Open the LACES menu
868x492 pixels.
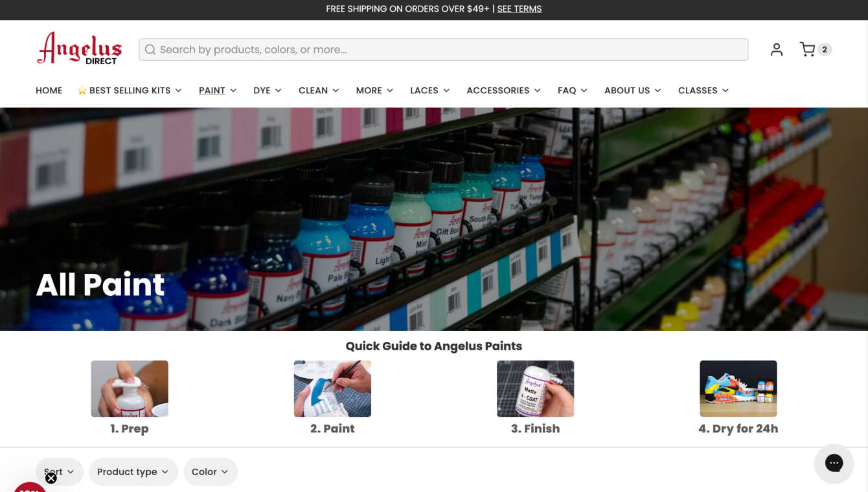coord(430,91)
